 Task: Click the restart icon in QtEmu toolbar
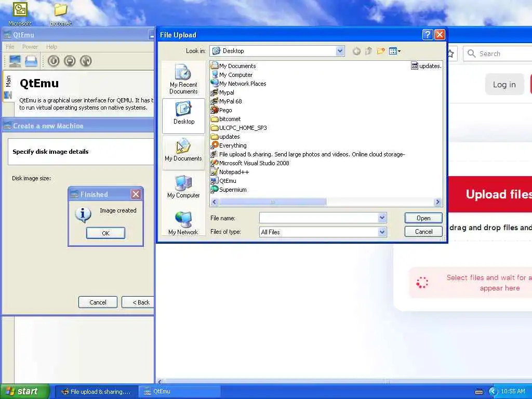coord(86,61)
